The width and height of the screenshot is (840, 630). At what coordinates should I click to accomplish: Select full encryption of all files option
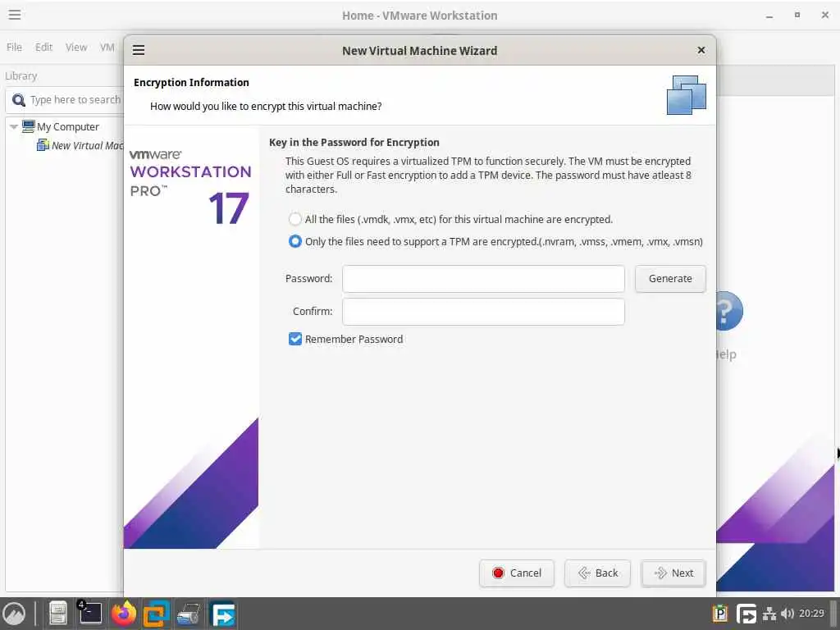tap(294, 219)
